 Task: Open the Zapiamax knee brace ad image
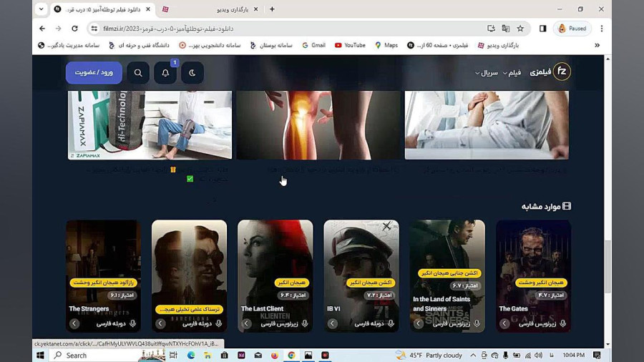coord(150,125)
